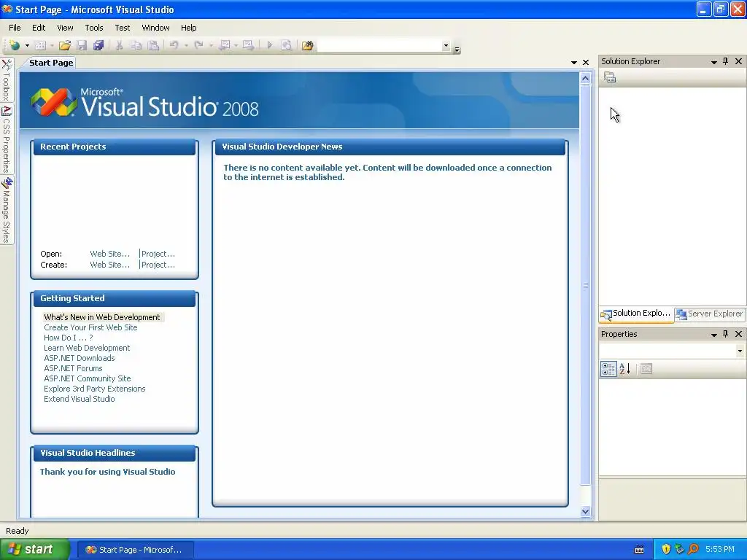
Task: Click the Save toolbar icon
Action: 82,45
